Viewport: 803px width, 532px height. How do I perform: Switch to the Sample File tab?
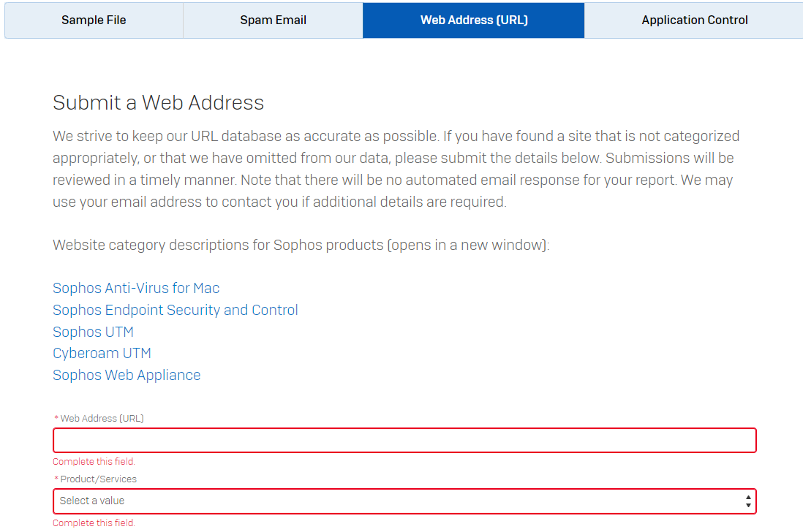(x=94, y=20)
